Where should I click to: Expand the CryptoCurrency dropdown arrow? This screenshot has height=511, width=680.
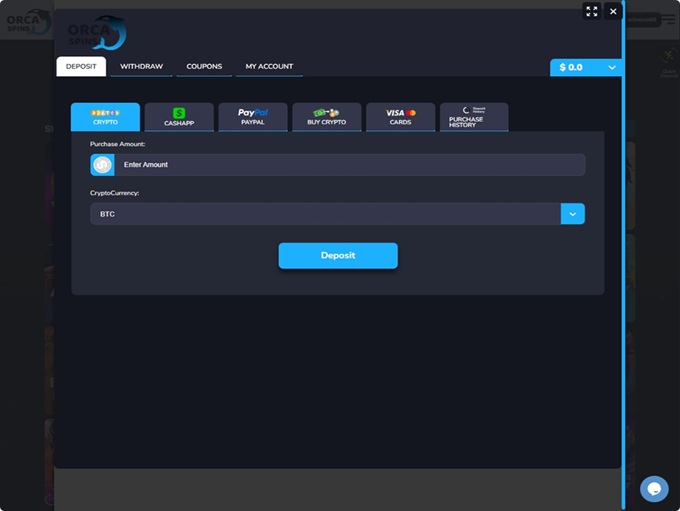[572, 214]
